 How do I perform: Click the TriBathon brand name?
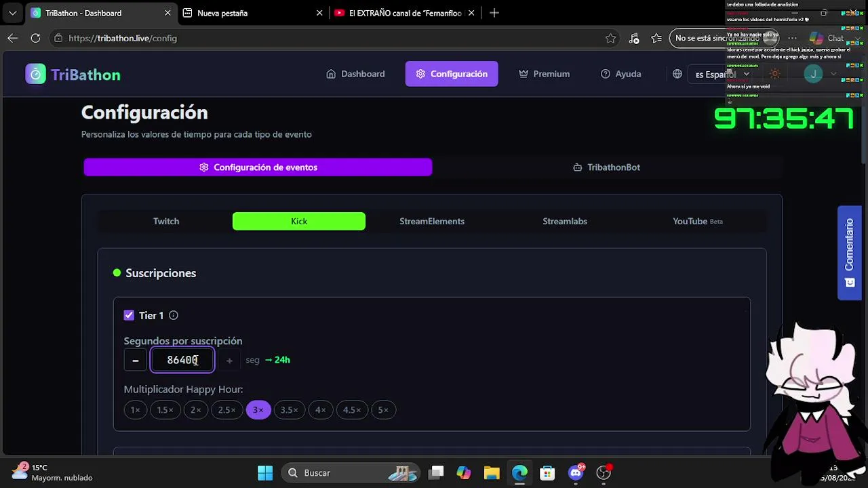[x=85, y=75]
